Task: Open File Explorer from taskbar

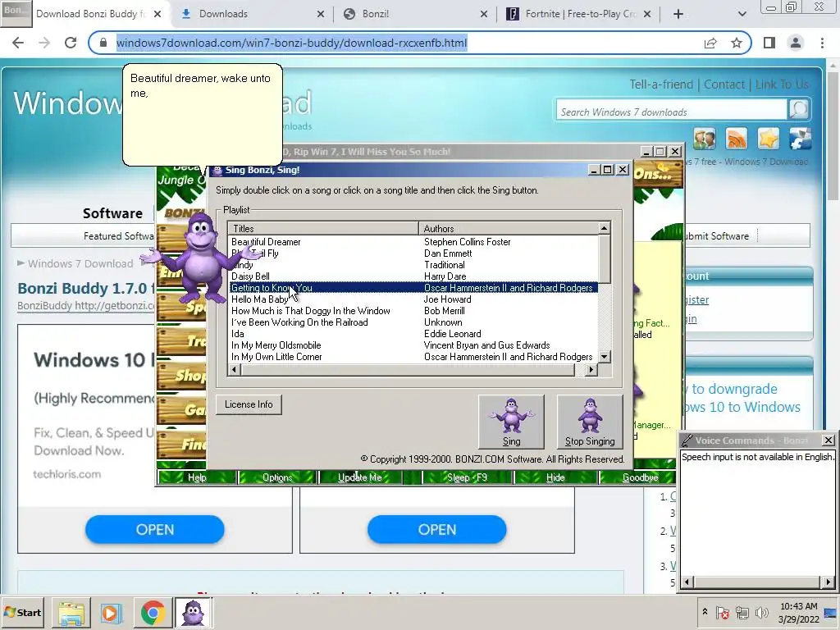Action: pos(71,613)
